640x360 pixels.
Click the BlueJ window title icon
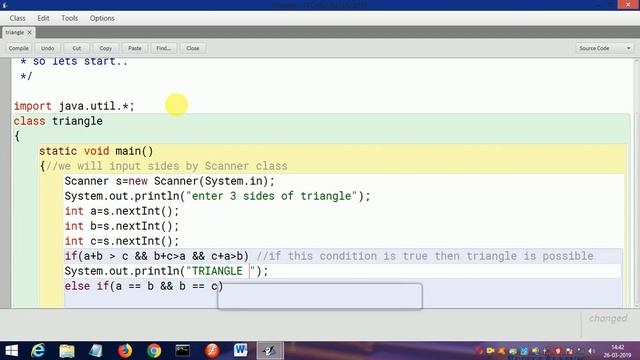tap(5, 5)
